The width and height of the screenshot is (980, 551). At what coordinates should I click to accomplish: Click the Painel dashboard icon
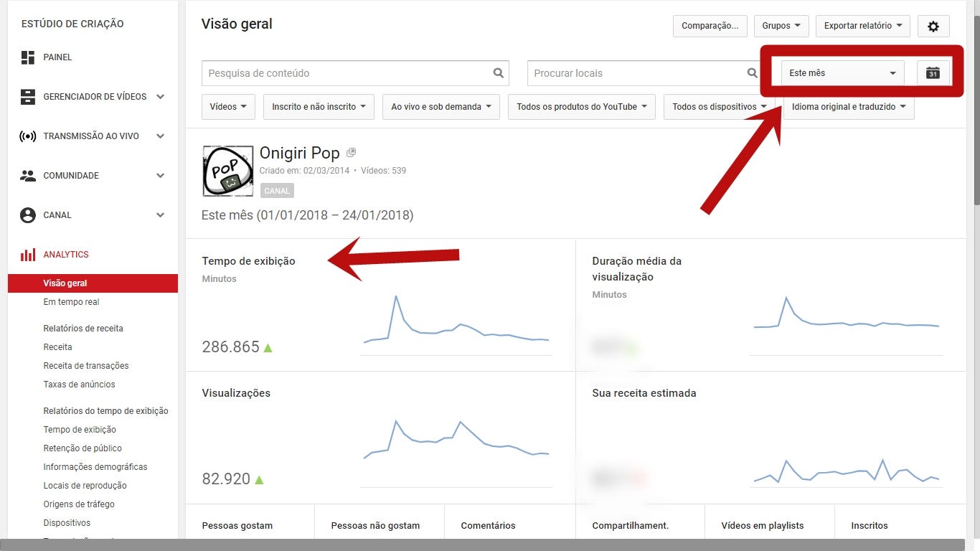pyautogui.click(x=28, y=57)
